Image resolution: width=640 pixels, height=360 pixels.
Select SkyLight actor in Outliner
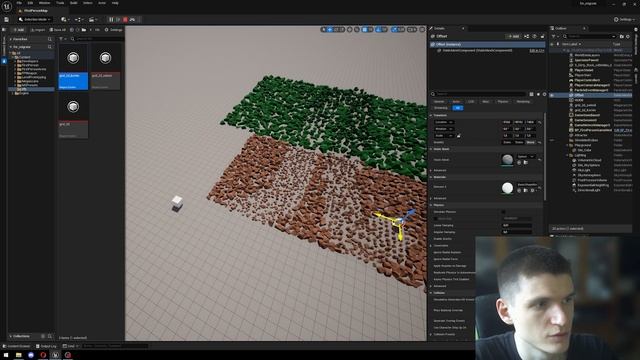tap(584, 170)
